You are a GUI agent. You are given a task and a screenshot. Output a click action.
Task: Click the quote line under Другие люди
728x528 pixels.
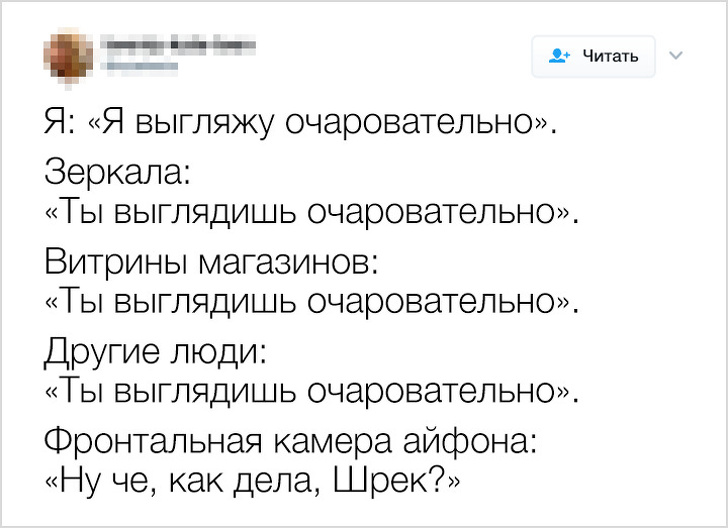(x=311, y=388)
